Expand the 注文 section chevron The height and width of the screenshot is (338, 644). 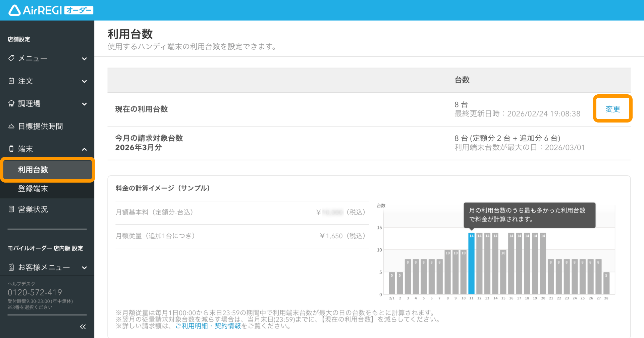tap(85, 81)
